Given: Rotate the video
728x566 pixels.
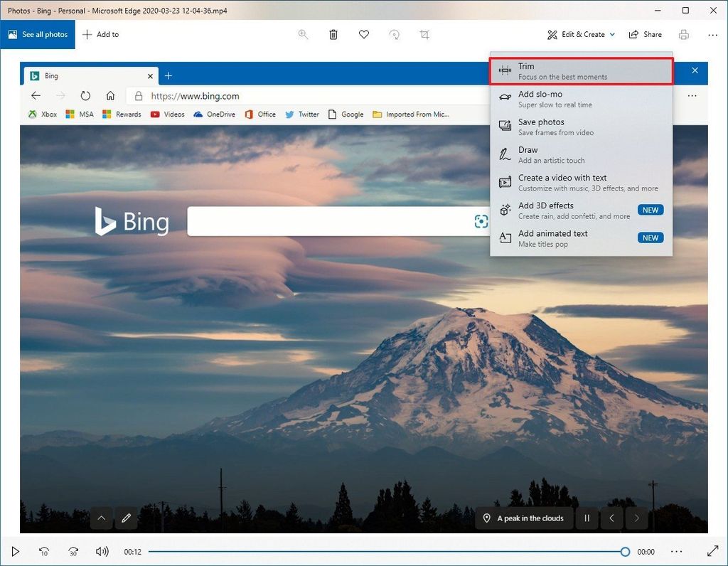Looking at the screenshot, I should click(394, 34).
